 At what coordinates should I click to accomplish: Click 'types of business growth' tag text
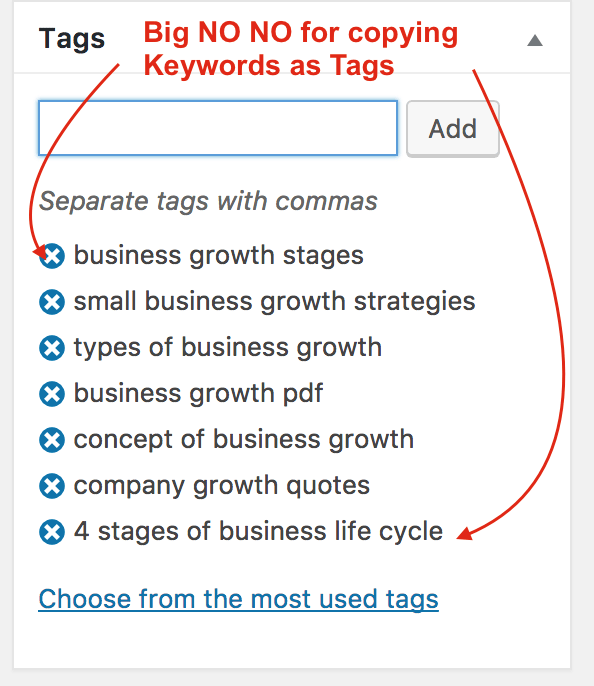(x=227, y=348)
